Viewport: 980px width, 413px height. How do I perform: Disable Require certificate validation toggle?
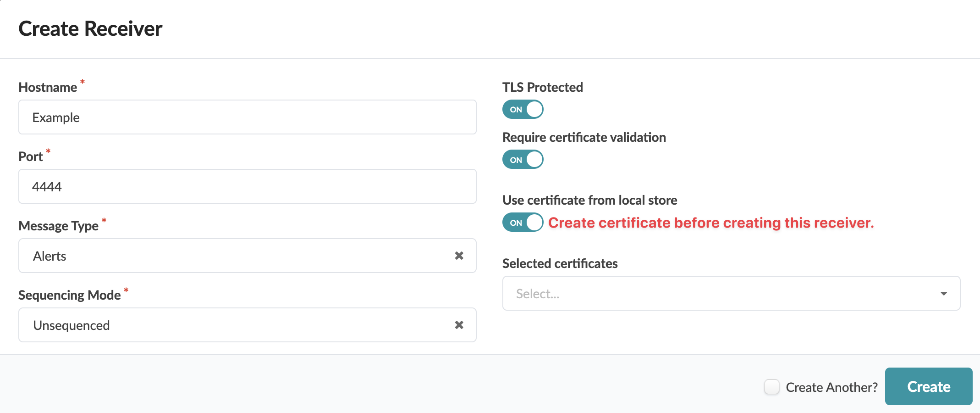pos(523,160)
